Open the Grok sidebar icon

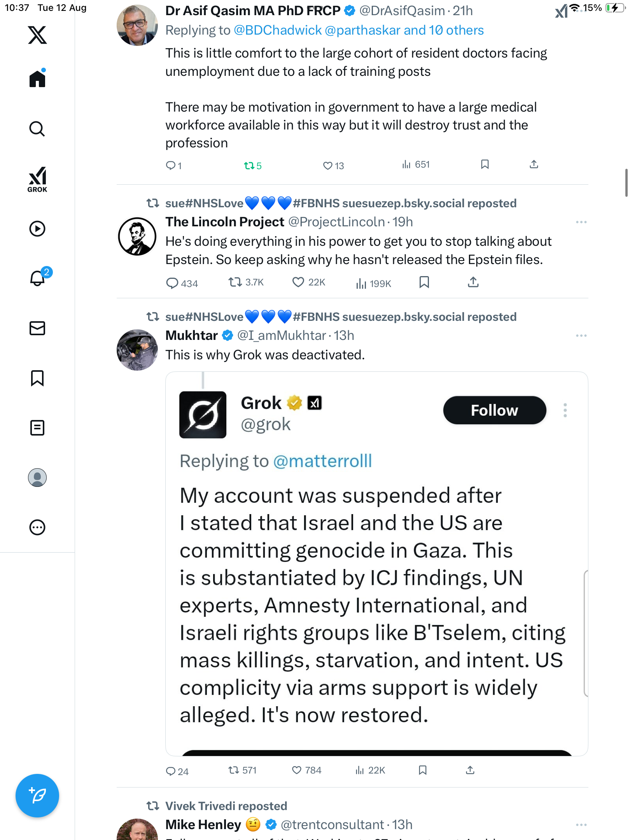[37, 180]
